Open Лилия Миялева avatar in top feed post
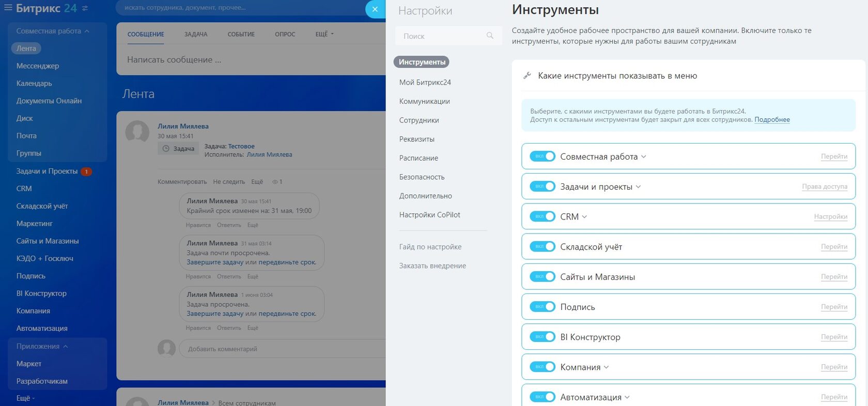 click(x=137, y=132)
